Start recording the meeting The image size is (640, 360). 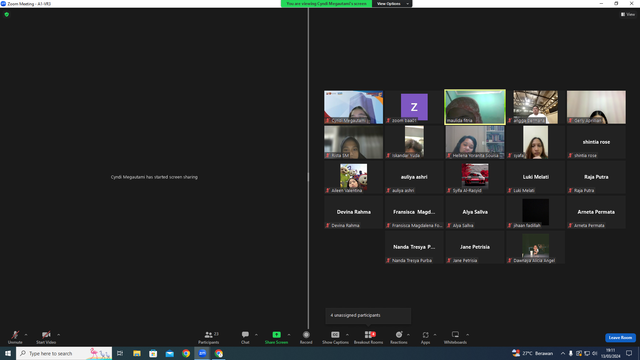[306, 337]
